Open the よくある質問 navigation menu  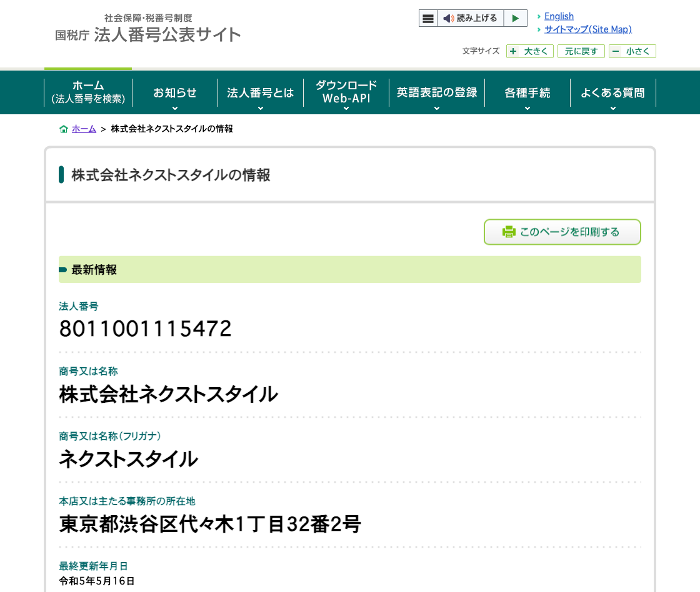click(613, 93)
